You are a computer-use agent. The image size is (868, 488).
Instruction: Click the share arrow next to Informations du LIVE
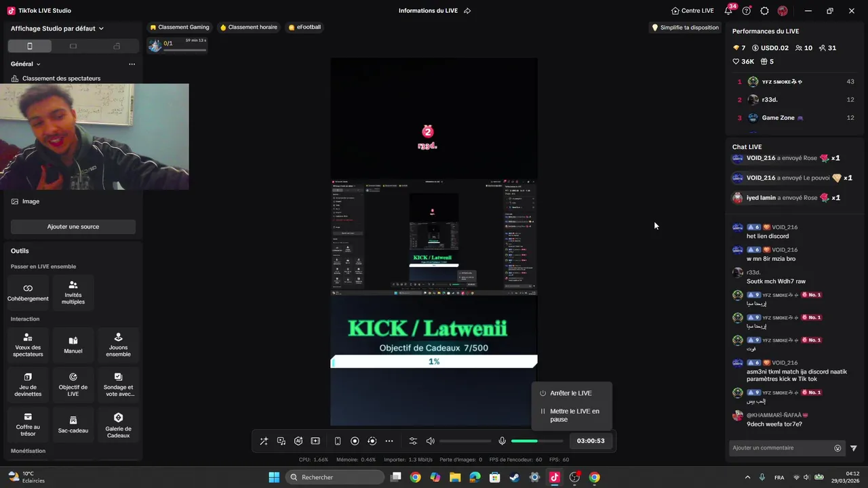(467, 11)
